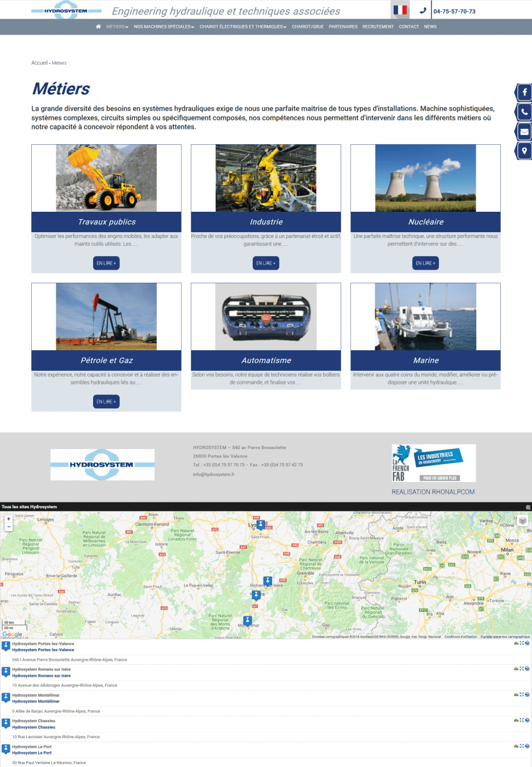Zoom map to Hydrosystem Romans sur Isère
Screen dimensions: 532x767
click(x=522, y=669)
